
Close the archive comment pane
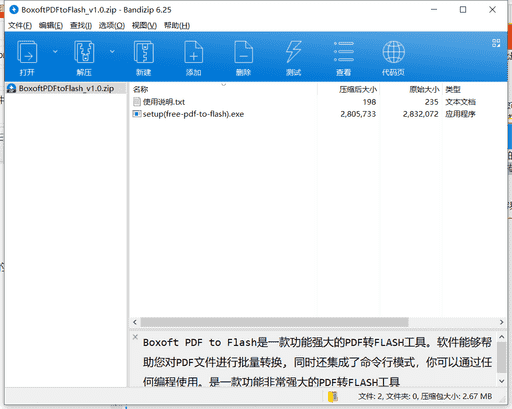135,337
